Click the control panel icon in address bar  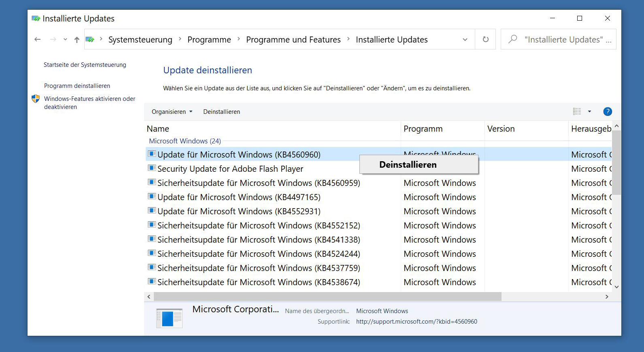tap(90, 39)
